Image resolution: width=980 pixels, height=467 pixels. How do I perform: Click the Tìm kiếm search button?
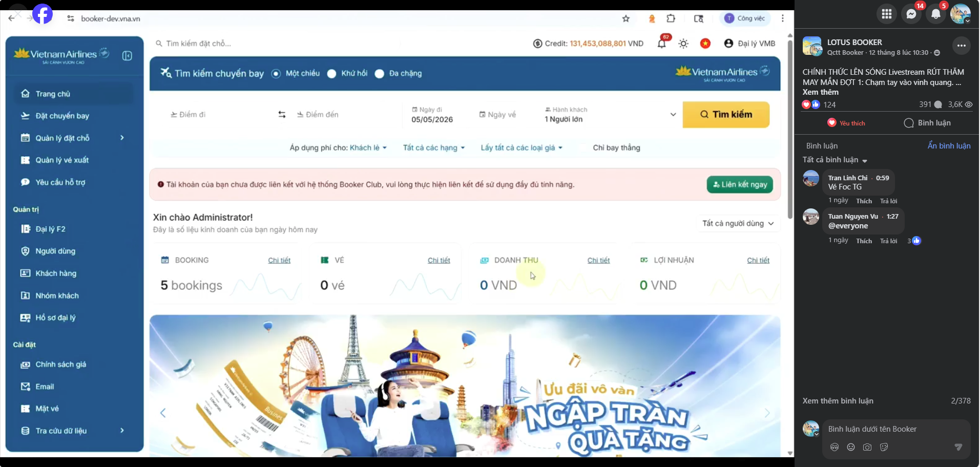(726, 114)
